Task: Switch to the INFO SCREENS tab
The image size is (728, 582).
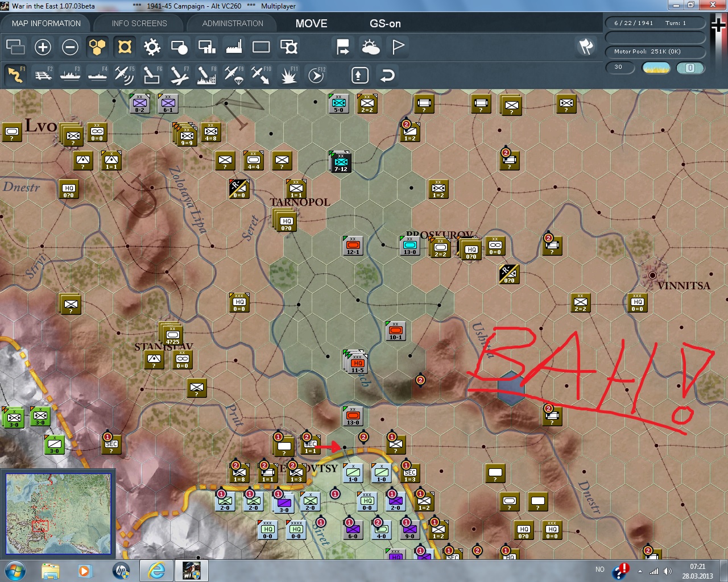Action: coord(139,23)
